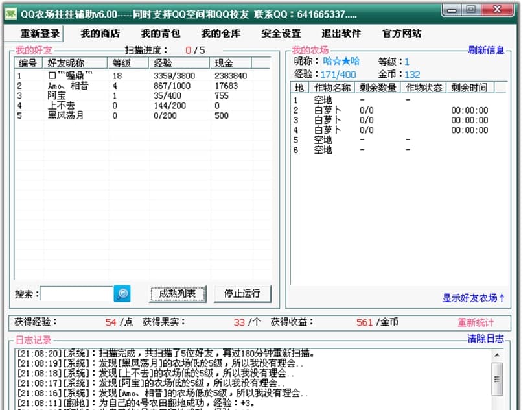Select the 白萝卜 crop row for plot 2

pyautogui.click(x=327, y=112)
